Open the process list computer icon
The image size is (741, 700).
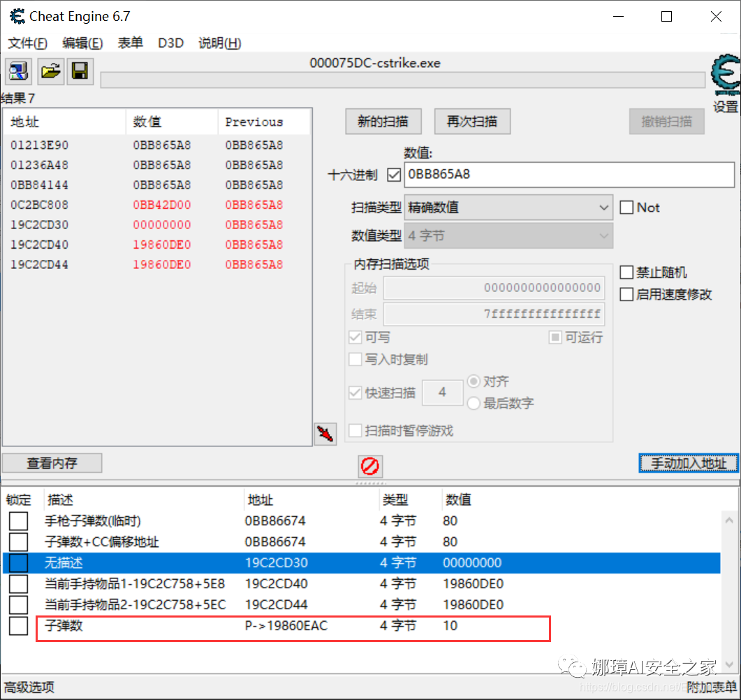tap(18, 71)
